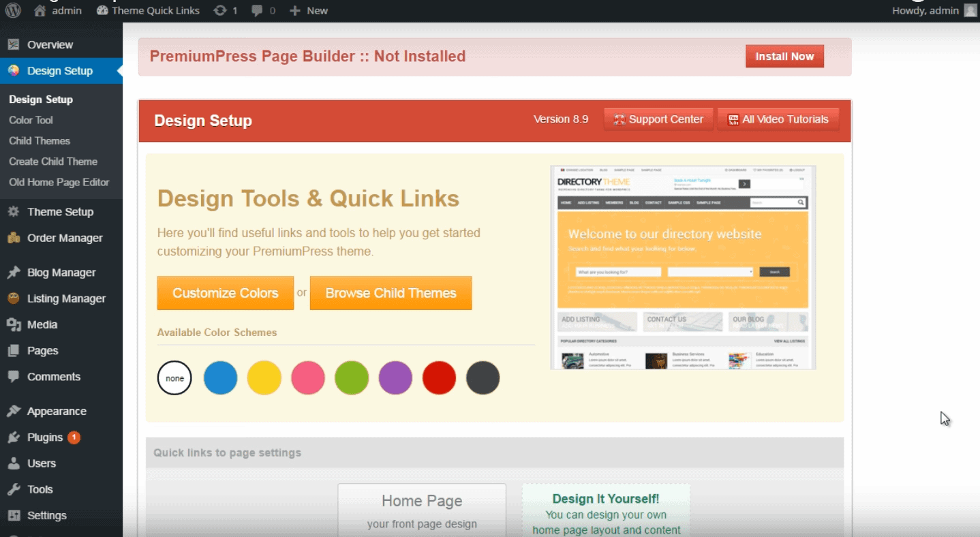This screenshot has height=537, width=980.
Task: Select the Design Setup submenu item
Action: (41, 99)
